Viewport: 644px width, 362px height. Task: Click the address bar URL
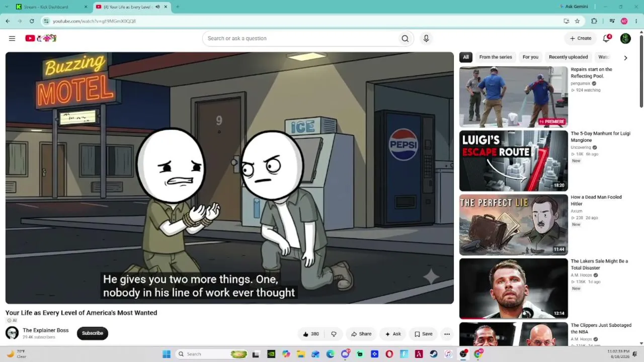tap(94, 21)
